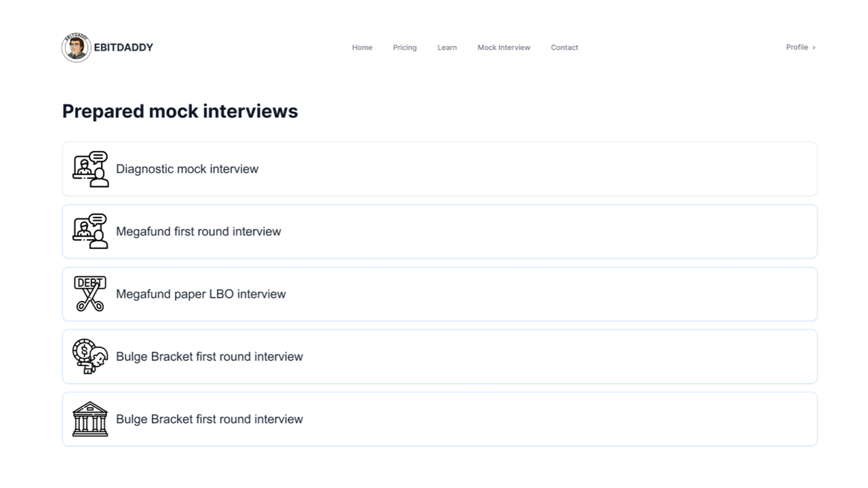Start the Diagnostic mock interview
The height and width of the screenshot is (488, 868).
439,169
